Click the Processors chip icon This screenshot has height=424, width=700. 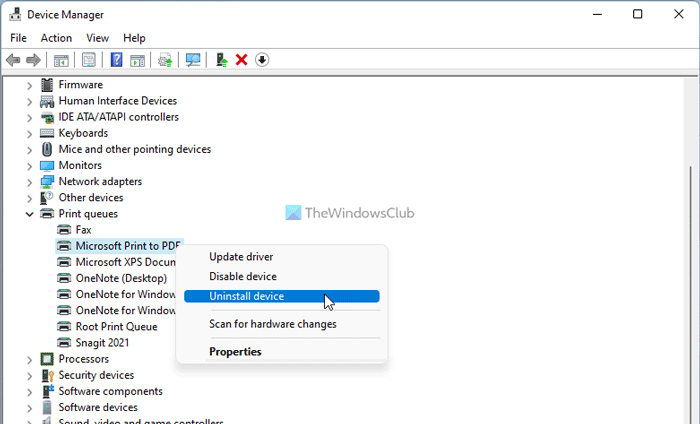47,359
